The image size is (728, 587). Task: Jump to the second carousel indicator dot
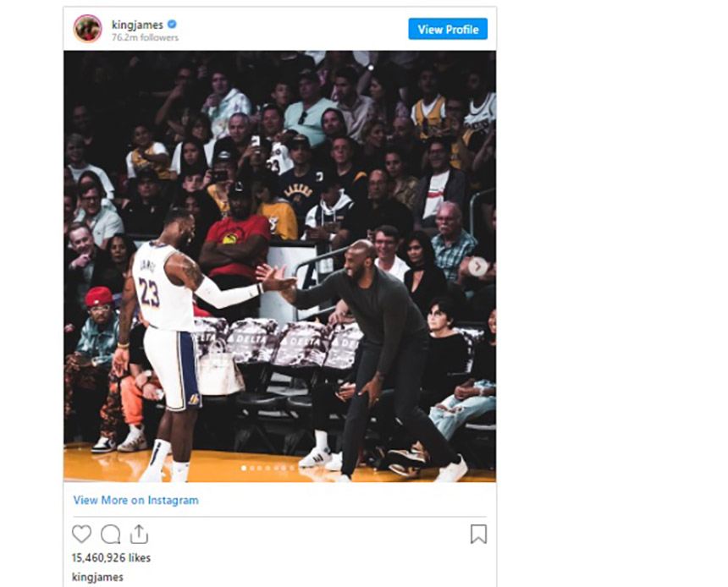[x=252, y=469]
